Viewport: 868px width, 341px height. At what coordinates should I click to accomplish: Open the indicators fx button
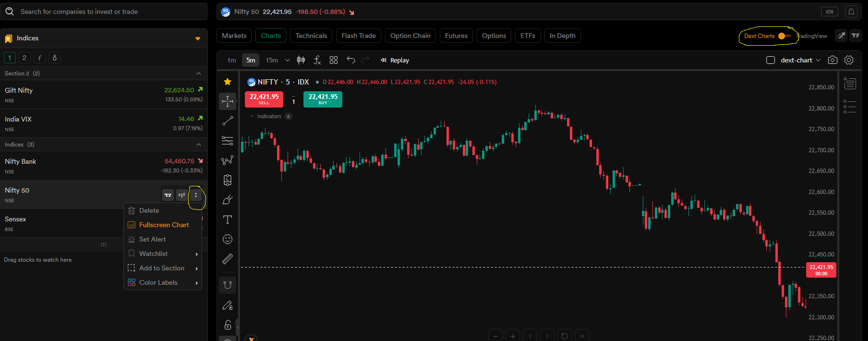317,60
